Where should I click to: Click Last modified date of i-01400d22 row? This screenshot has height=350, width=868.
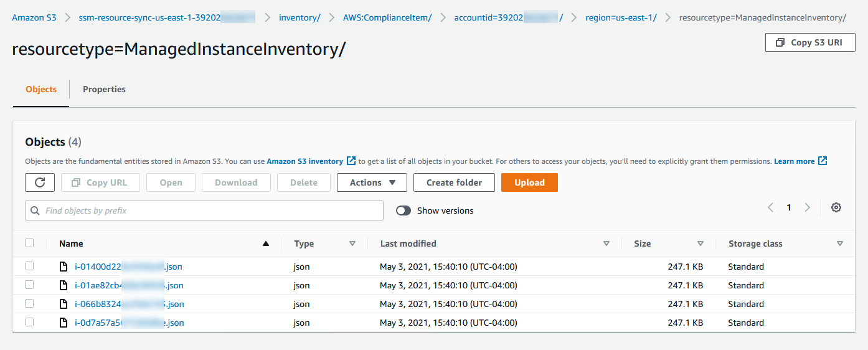click(x=448, y=267)
